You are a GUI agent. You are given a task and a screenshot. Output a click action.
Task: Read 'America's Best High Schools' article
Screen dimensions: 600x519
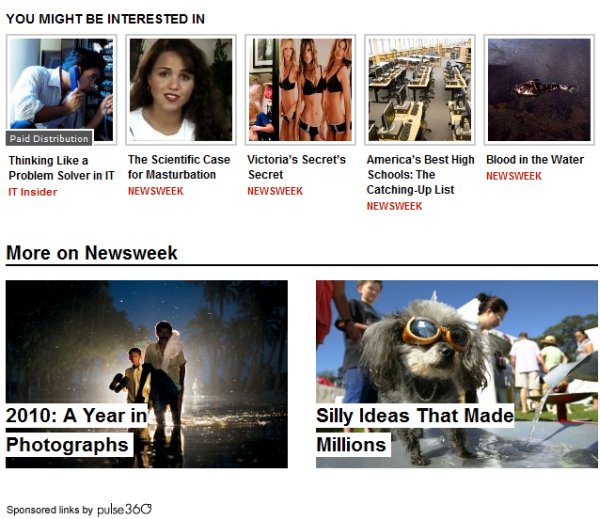[421, 175]
